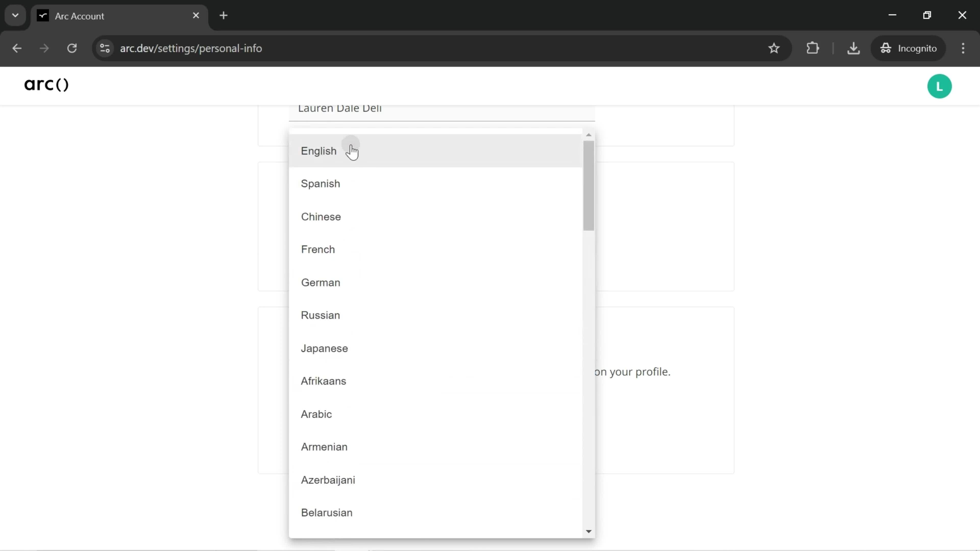Click the forward navigation arrow
The image size is (980, 551).
(44, 48)
